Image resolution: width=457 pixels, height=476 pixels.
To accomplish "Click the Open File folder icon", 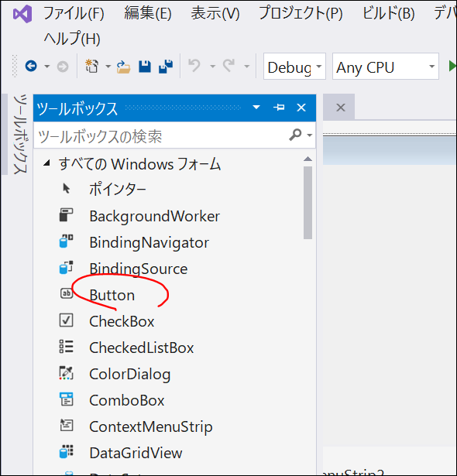I will click(x=123, y=67).
